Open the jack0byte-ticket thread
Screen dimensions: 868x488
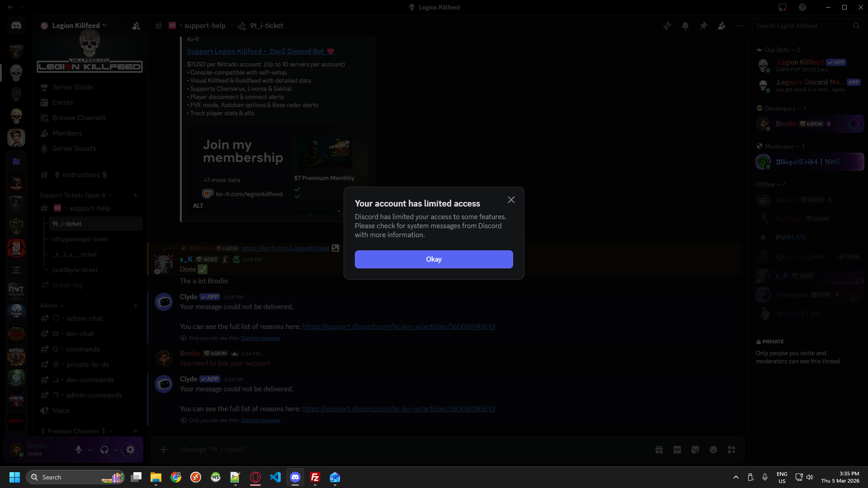(x=96, y=270)
